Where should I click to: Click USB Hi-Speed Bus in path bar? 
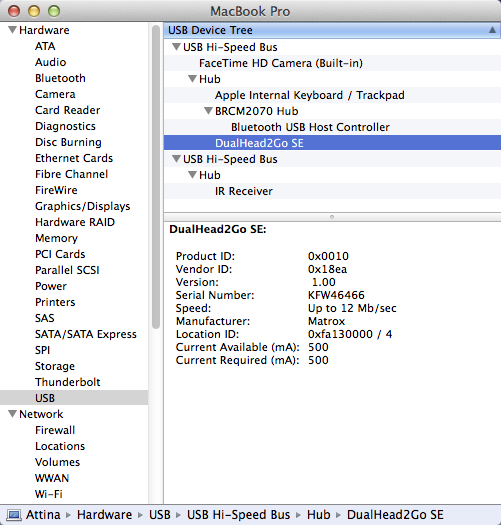(238, 515)
